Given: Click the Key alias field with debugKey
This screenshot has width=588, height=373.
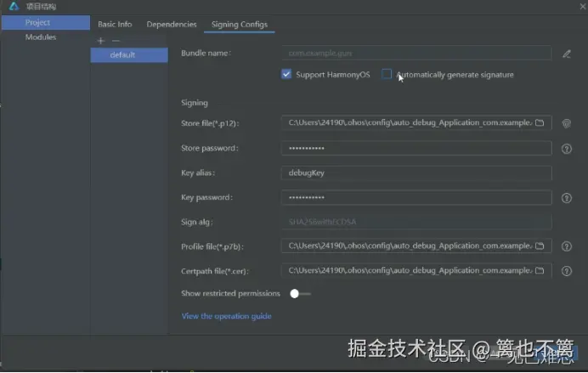Looking at the screenshot, I should pyautogui.click(x=416, y=172).
